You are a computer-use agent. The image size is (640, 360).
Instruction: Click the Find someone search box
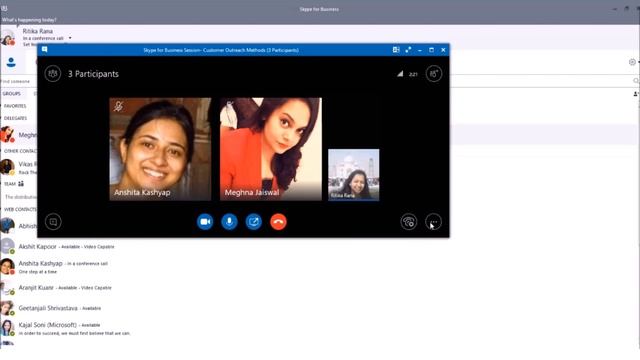tap(18, 81)
